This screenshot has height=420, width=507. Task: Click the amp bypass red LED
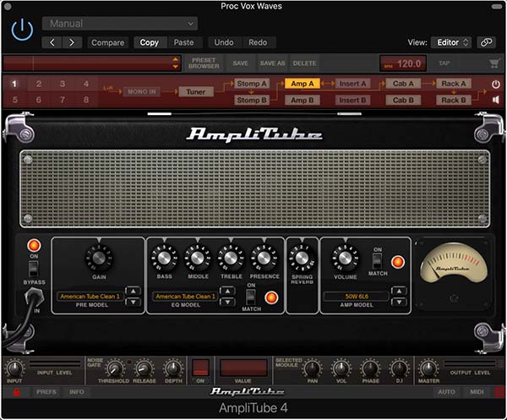(34, 245)
